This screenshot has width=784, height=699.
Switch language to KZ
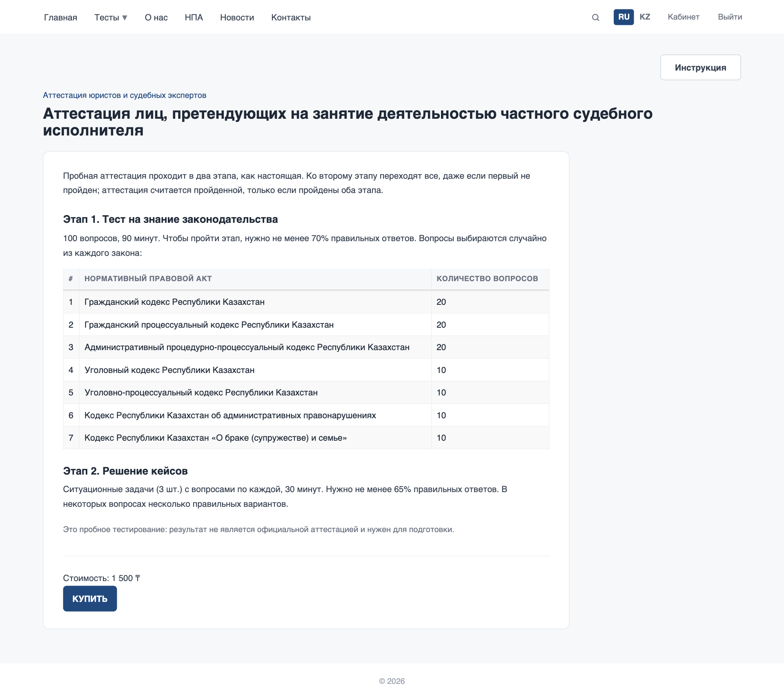point(645,17)
